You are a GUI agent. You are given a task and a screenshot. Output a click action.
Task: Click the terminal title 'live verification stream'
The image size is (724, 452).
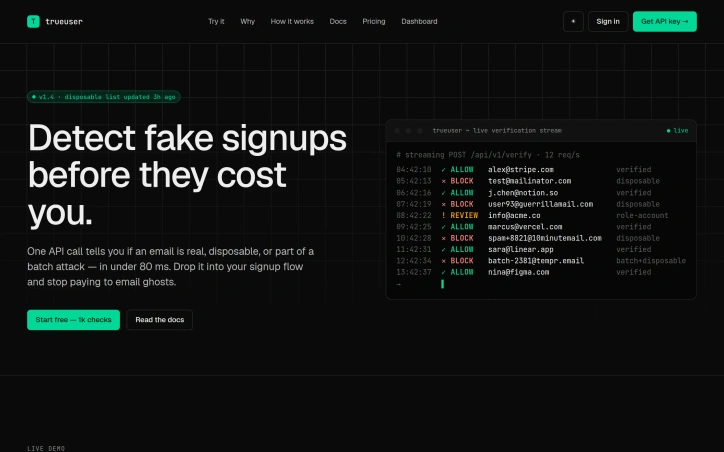click(x=497, y=131)
